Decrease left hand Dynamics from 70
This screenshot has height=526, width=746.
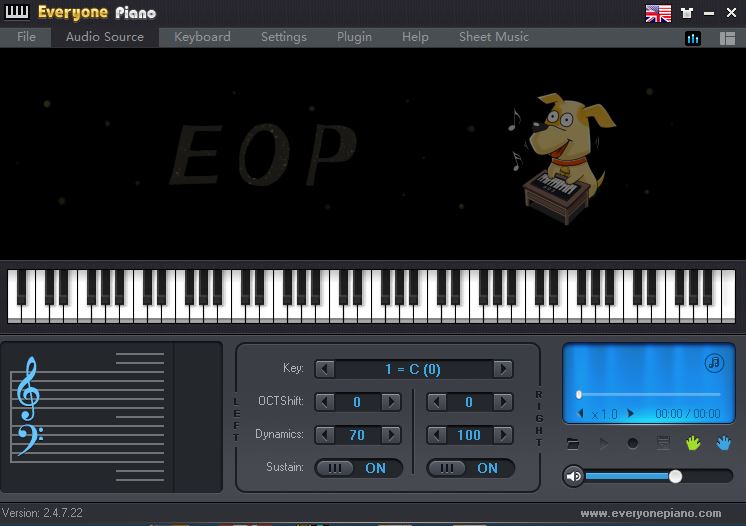pos(325,435)
